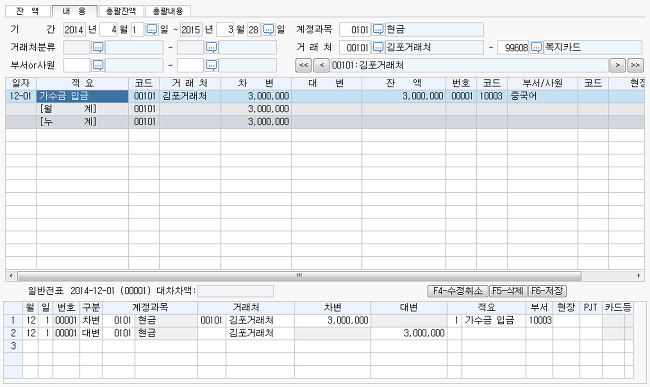Viewport: 650px width, 387px height.
Task: Click 차변 column header in upper grid
Action: pos(256,83)
